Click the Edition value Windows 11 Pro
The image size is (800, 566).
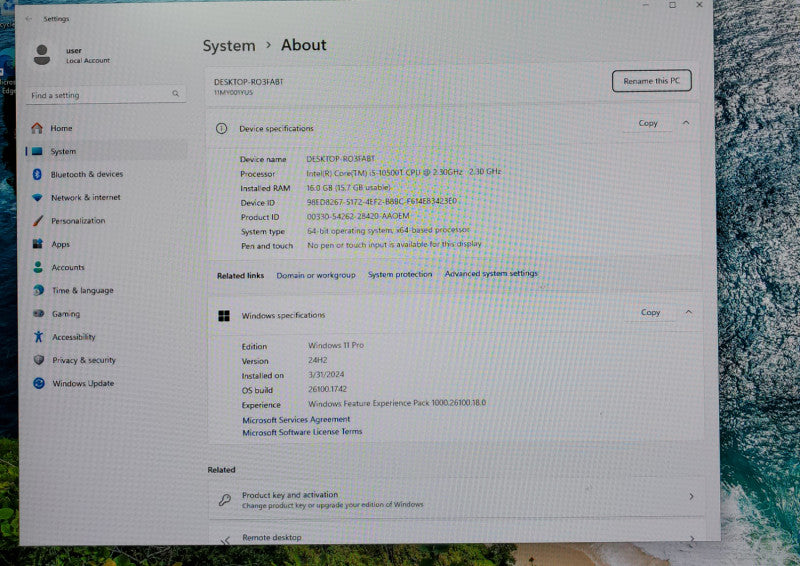point(336,346)
